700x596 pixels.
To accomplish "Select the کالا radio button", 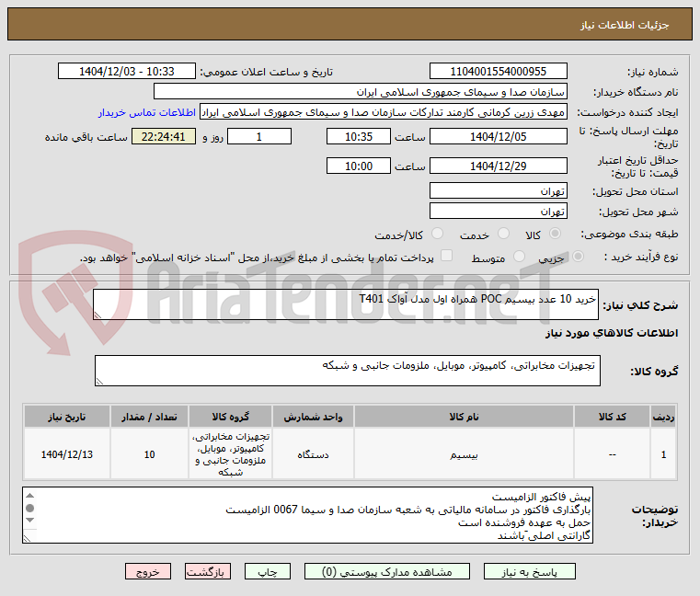I will (556, 234).
